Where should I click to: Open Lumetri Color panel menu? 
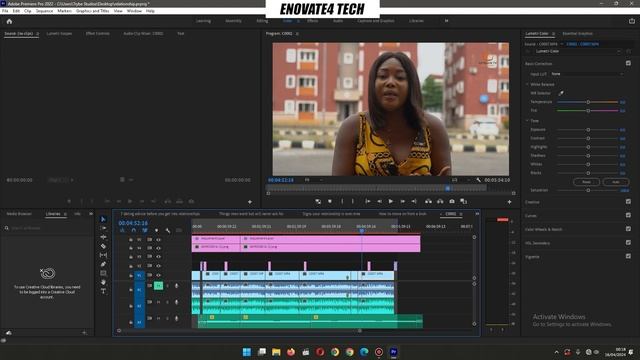click(x=553, y=34)
